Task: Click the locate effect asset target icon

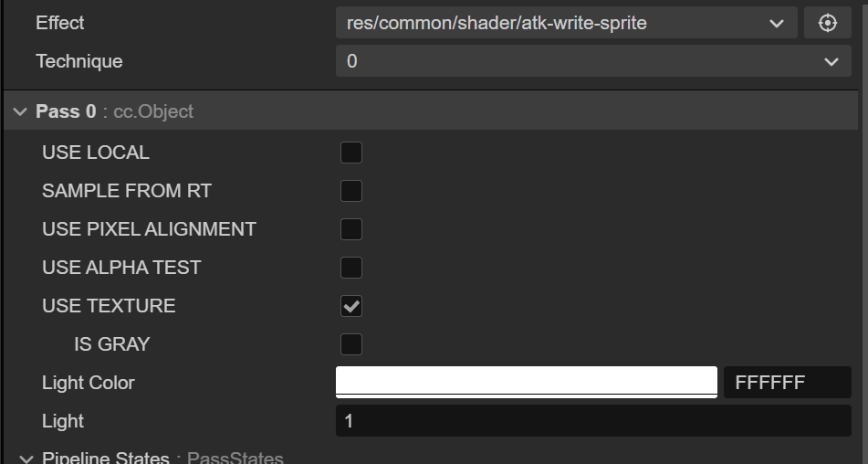Action: coord(827,23)
